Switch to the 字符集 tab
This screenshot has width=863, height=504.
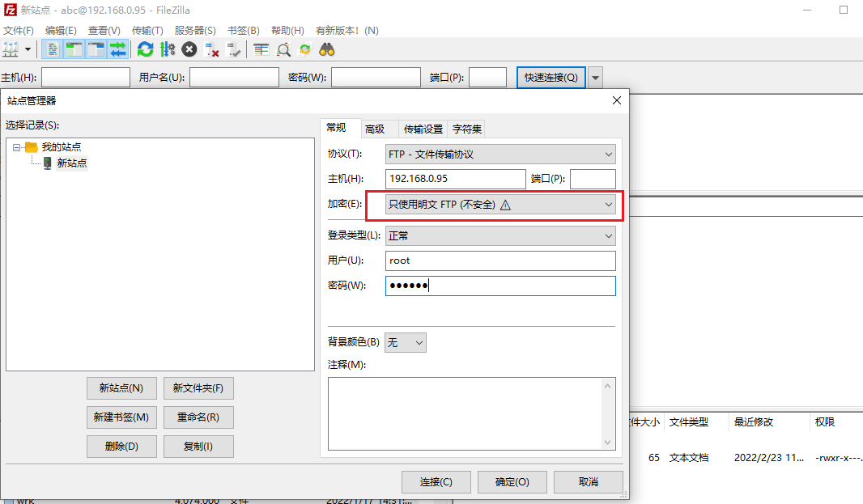click(467, 129)
